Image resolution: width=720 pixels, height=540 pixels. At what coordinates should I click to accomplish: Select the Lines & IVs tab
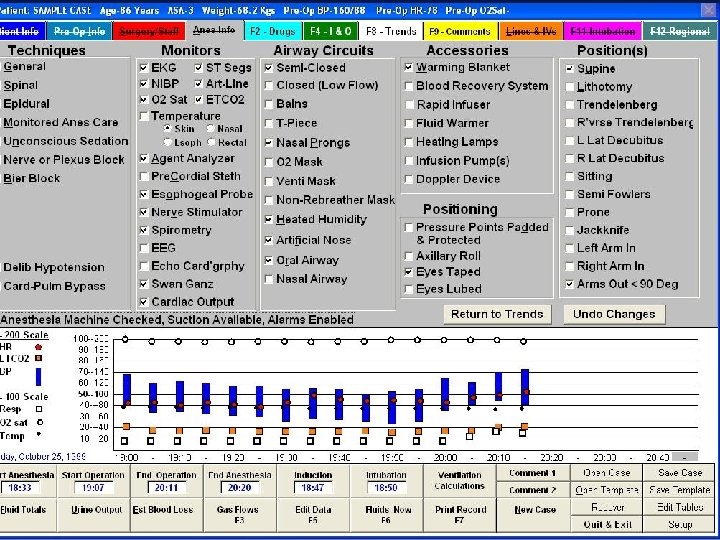[x=531, y=31]
